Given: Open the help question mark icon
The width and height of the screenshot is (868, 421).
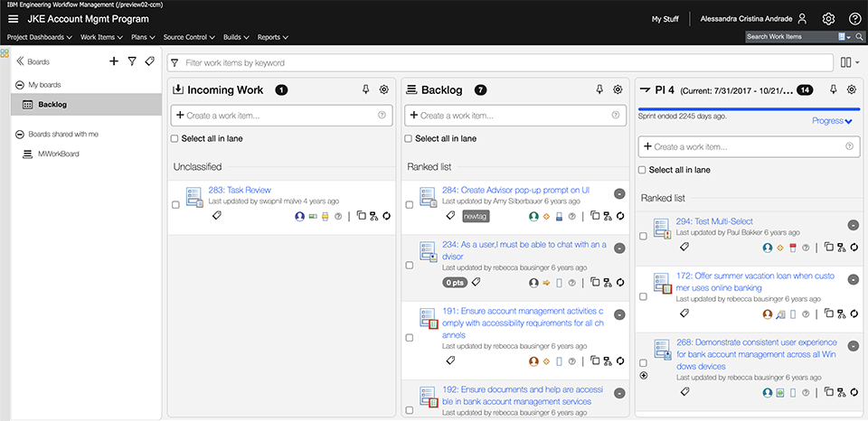Looking at the screenshot, I should point(854,19).
